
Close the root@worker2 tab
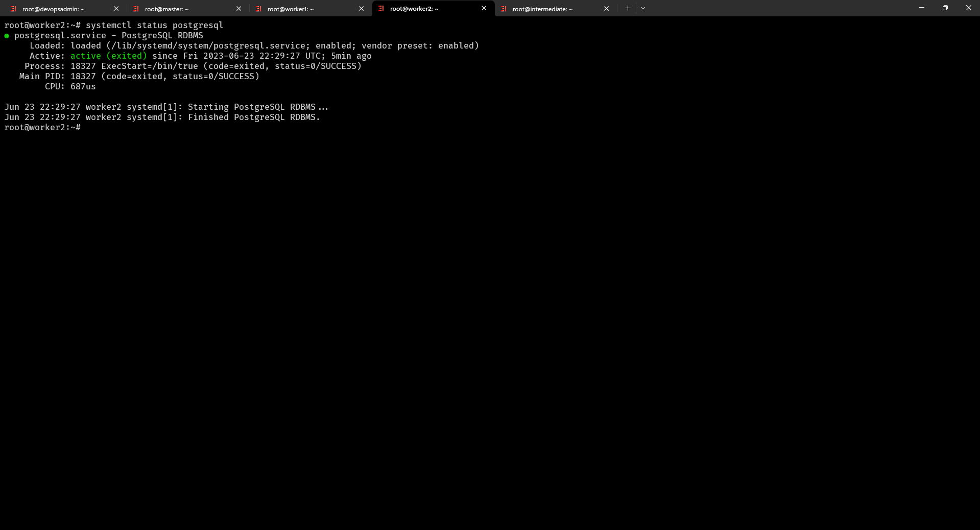484,8
